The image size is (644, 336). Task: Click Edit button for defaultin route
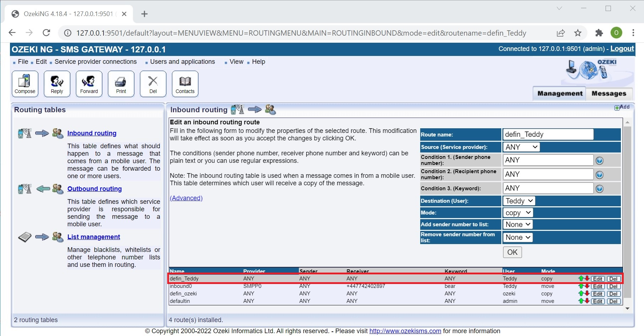pos(598,301)
